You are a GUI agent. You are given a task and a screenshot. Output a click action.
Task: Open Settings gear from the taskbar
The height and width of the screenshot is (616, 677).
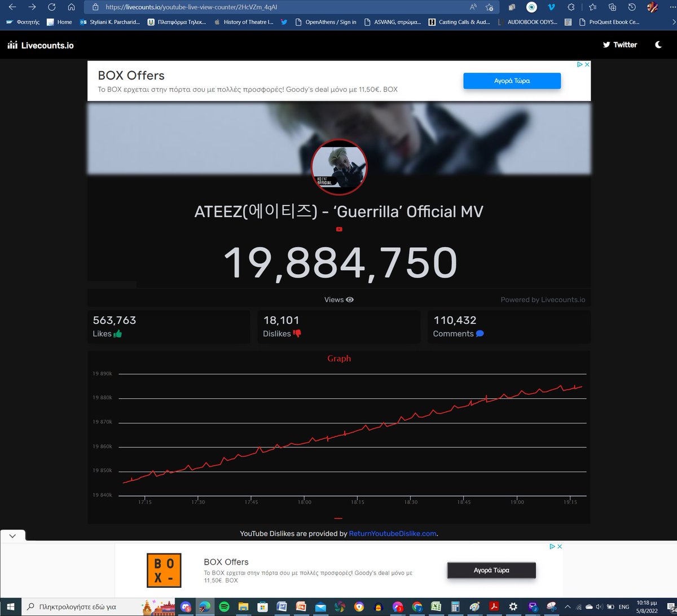[x=513, y=607]
